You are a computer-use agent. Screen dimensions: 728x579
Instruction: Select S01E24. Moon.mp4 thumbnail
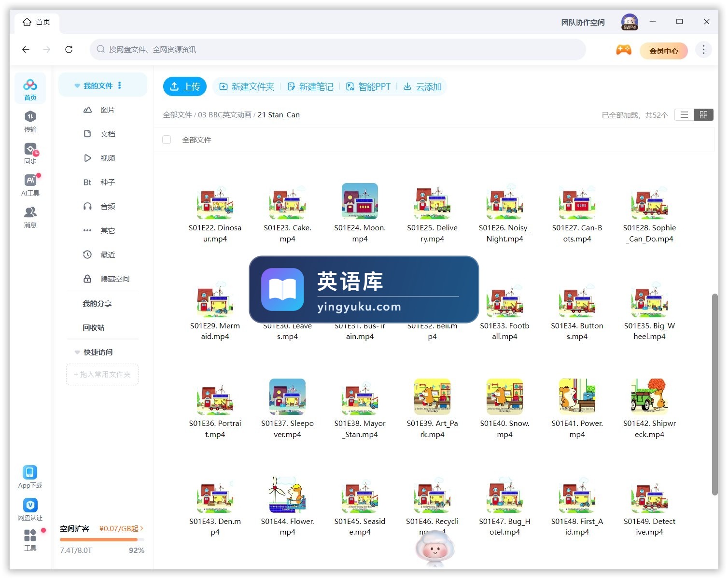[x=360, y=201]
